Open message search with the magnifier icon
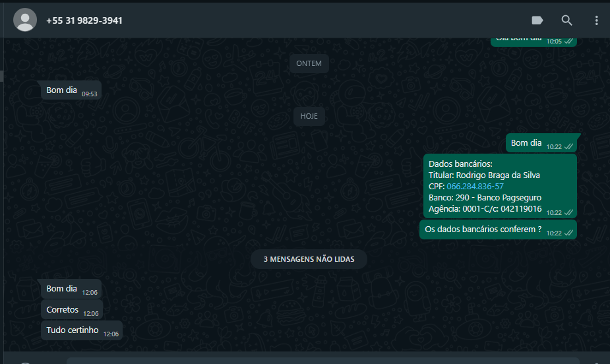Screen dimensions: 610x364 [x=566, y=20]
